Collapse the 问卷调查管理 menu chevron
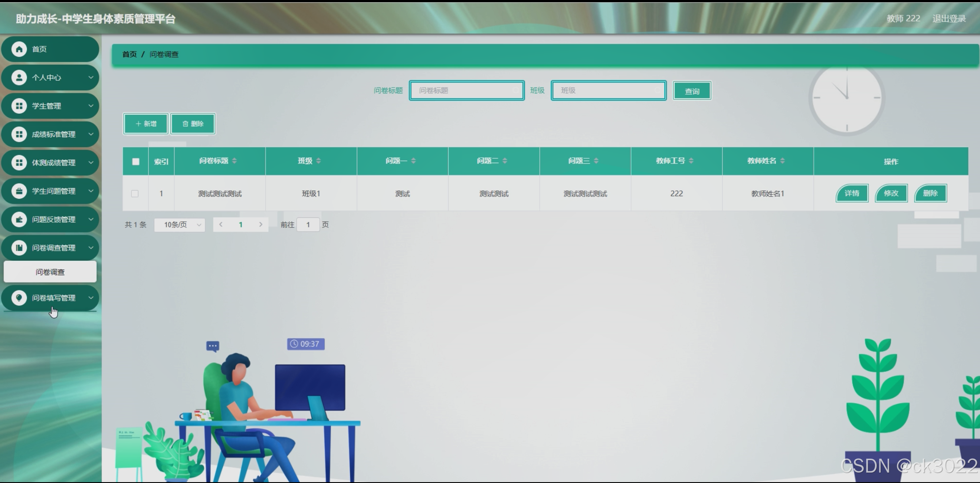The height and width of the screenshot is (483, 980). coord(91,248)
